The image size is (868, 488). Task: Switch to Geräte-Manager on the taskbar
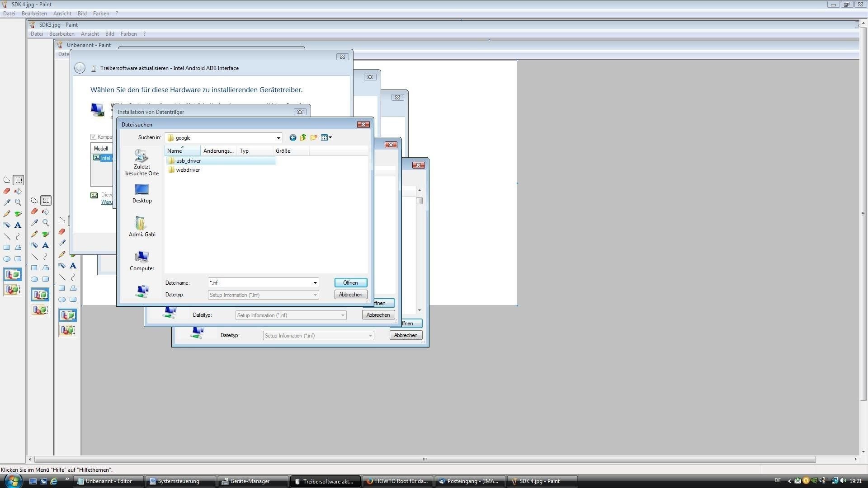[x=252, y=481]
